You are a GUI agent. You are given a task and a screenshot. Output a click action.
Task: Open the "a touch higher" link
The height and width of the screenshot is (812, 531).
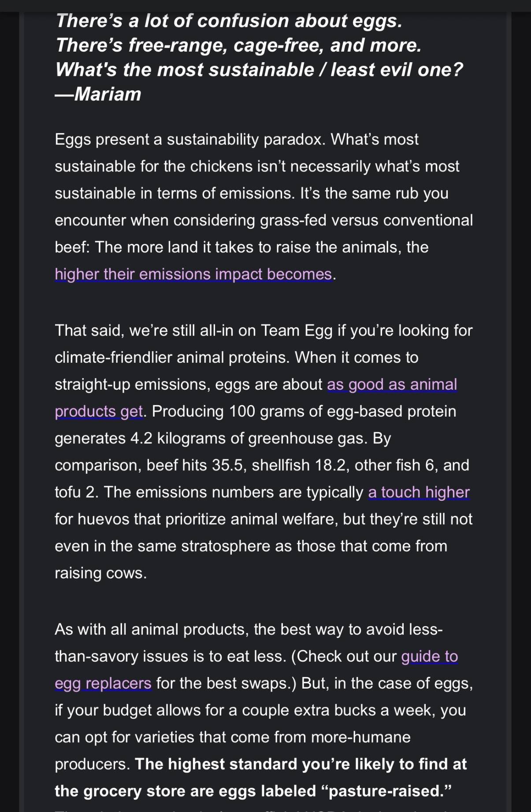pos(419,492)
